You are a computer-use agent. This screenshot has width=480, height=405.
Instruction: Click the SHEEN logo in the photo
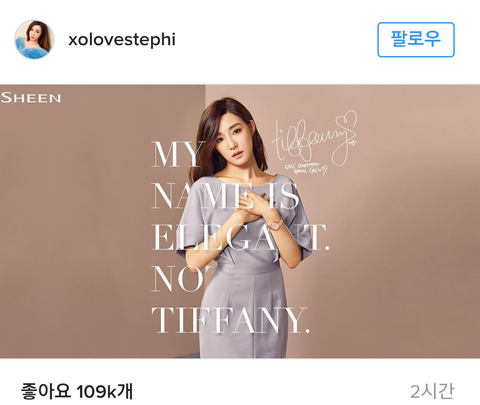tap(31, 98)
